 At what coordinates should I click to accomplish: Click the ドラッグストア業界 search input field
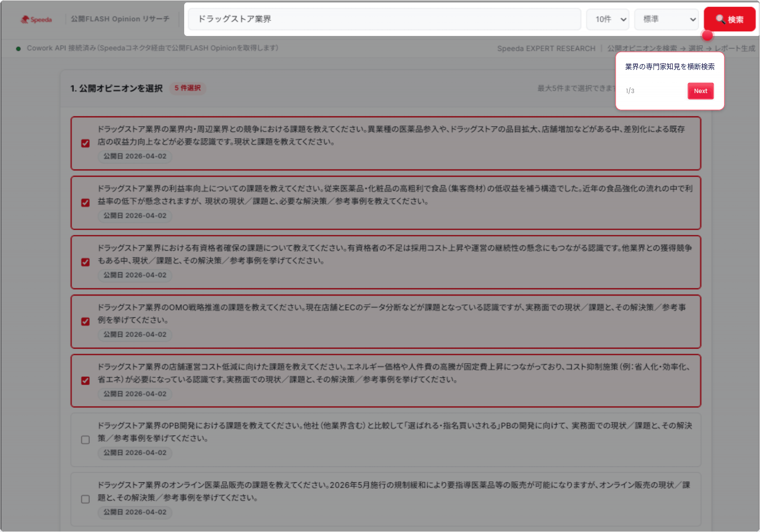tap(385, 19)
